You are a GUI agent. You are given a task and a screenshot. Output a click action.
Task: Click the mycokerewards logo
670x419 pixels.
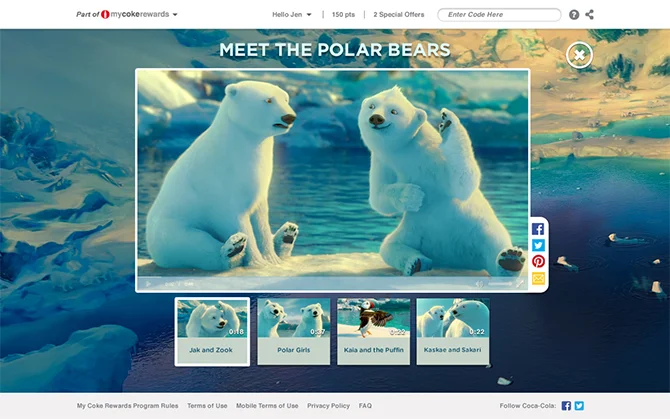click(135, 14)
